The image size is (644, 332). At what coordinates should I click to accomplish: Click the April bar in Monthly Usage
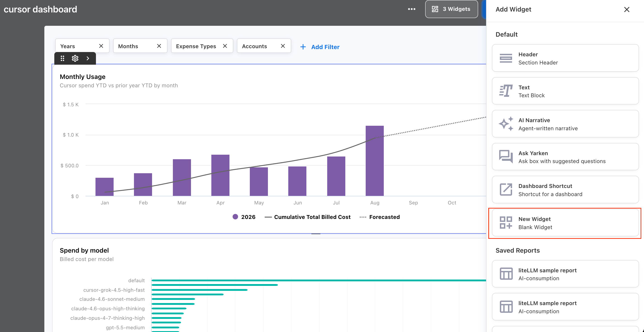point(220,175)
